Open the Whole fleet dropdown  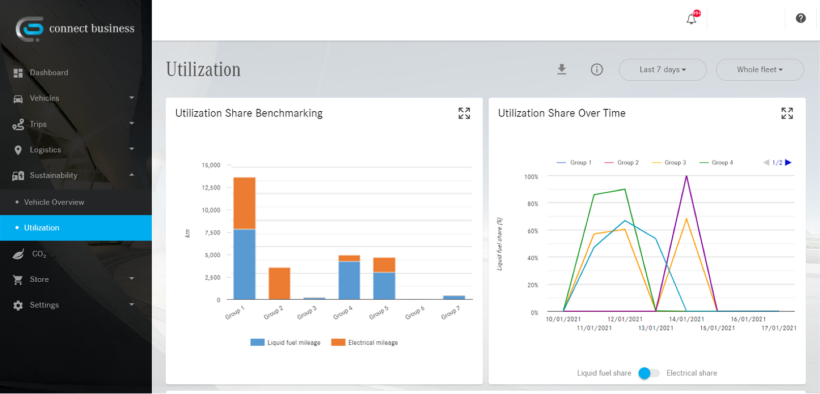coord(760,70)
